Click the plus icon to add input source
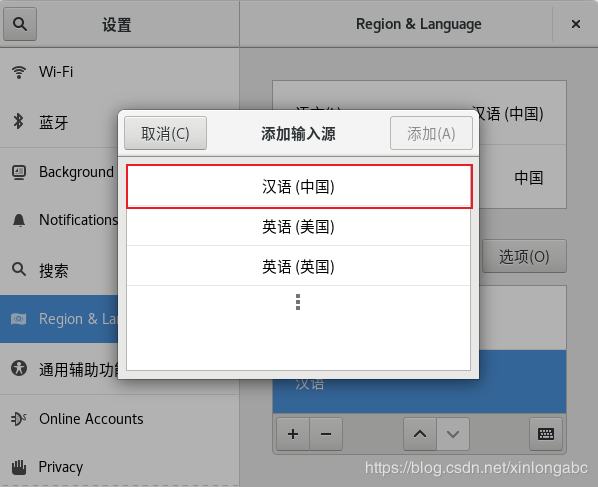598x487 pixels. click(293, 434)
